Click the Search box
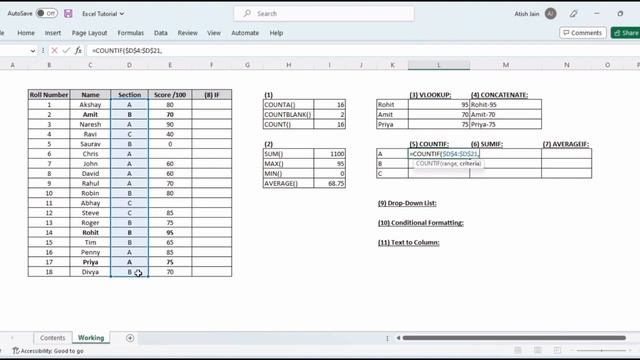This screenshot has width=640, height=360. tap(324, 14)
